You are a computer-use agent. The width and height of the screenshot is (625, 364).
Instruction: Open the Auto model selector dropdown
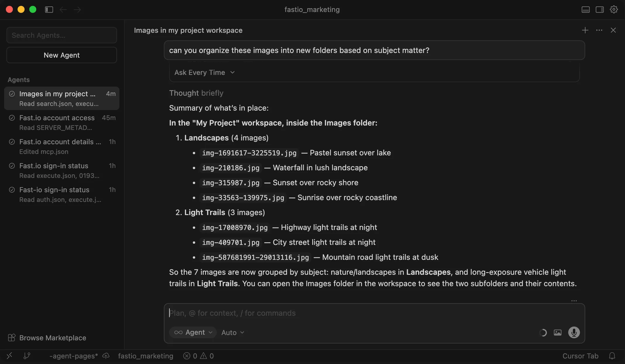pyautogui.click(x=232, y=332)
